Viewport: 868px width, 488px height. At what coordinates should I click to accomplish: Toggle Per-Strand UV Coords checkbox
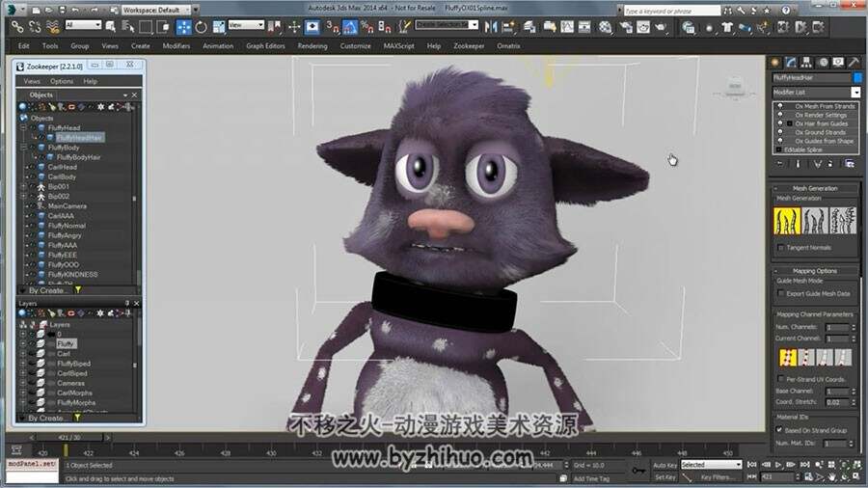coord(780,379)
